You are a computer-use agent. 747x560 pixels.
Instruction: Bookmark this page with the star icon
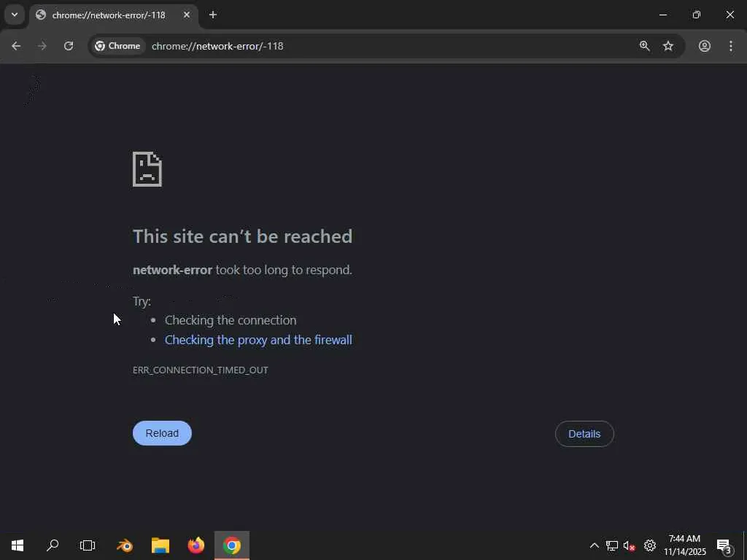tap(668, 46)
